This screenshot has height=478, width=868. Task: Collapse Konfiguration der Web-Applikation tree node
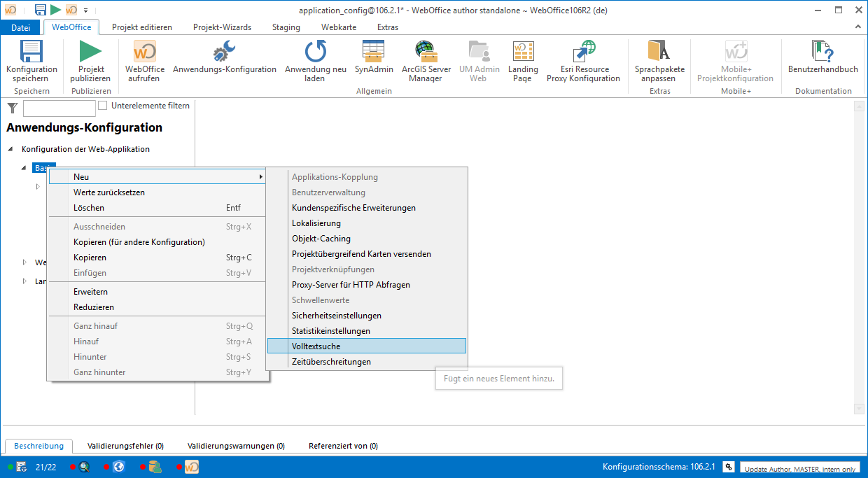[11, 149]
